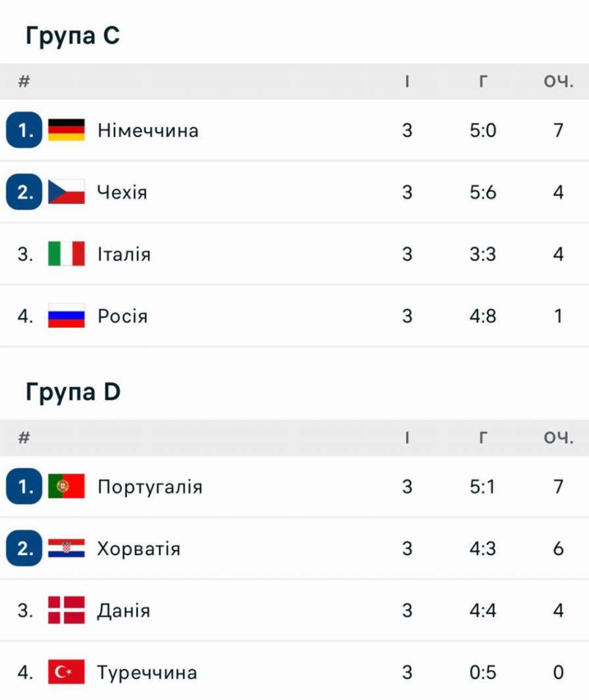Click the Група D heading

coord(73,391)
